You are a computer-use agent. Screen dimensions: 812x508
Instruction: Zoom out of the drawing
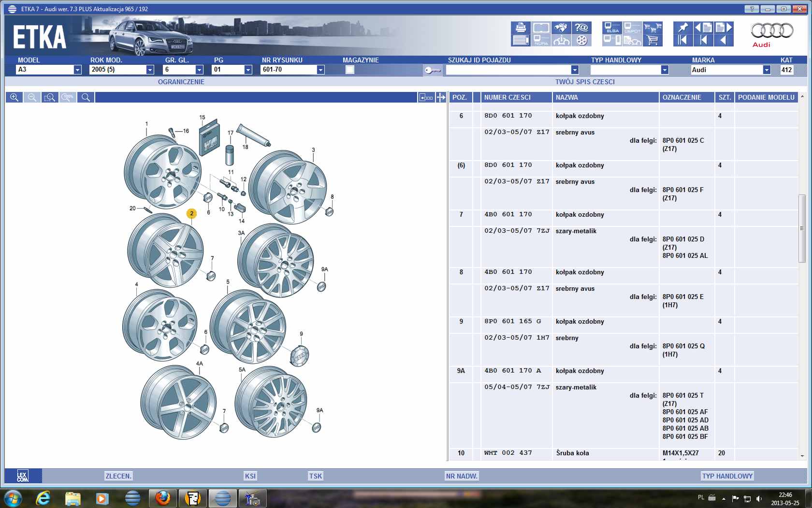point(32,97)
